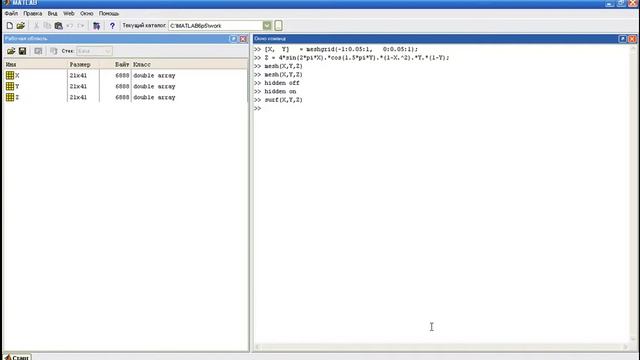Open the Вид menu
Image resolution: width=640 pixels, height=360 pixels.
(x=52, y=13)
